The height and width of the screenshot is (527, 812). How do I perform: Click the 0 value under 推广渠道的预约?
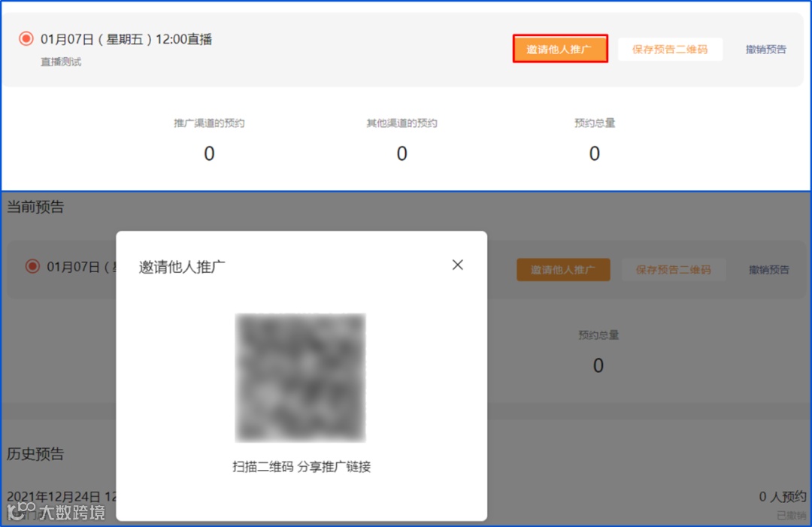pyautogui.click(x=209, y=154)
